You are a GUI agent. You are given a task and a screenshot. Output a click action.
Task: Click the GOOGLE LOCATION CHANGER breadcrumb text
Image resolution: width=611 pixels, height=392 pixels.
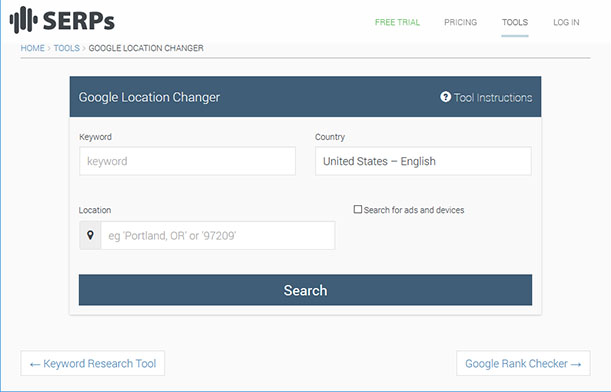146,48
